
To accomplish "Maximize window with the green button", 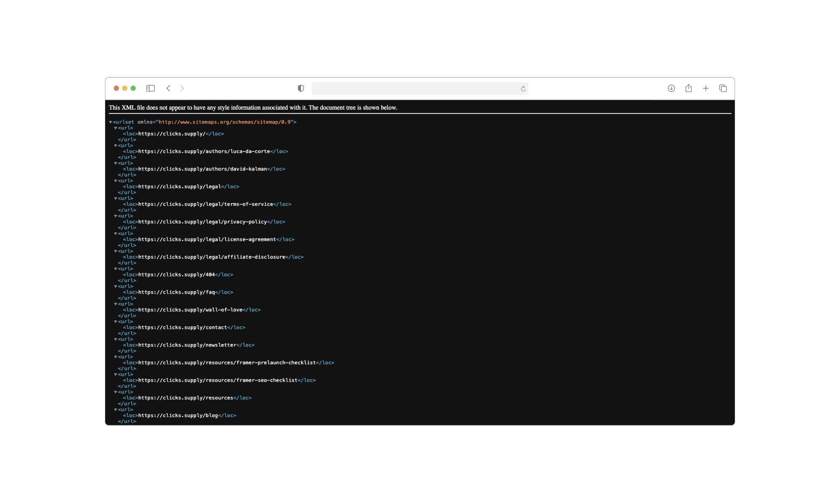I will (x=133, y=88).
